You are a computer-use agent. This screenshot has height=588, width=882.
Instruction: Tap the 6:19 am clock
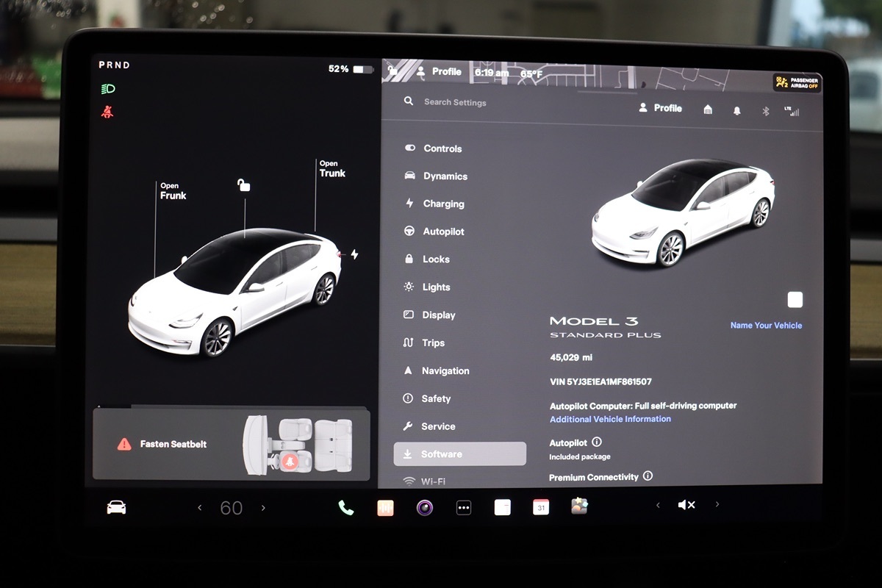(492, 73)
